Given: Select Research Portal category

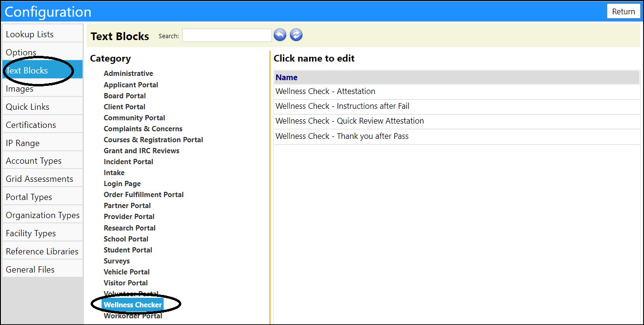Looking at the screenshot, I should click(x=130, y=228).
